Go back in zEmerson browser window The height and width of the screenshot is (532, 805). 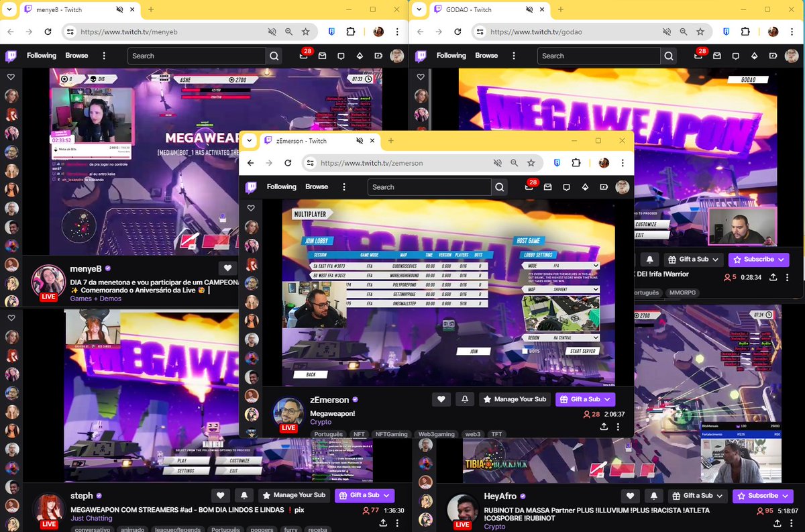click(x=250, y=163)
